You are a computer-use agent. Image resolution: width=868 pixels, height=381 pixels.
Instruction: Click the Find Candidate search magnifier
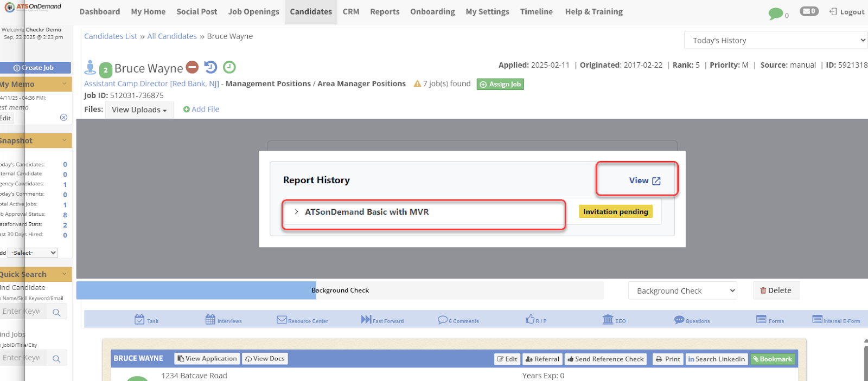click(56, 312)
